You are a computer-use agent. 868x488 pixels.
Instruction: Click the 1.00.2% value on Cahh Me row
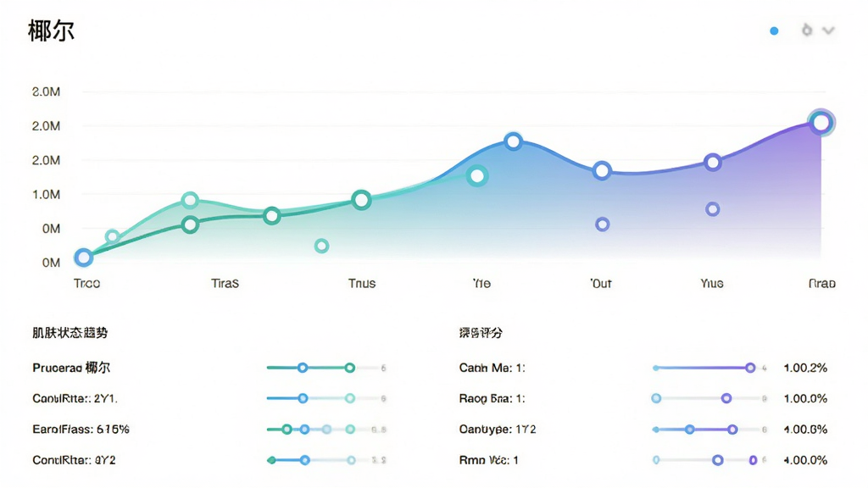pos(805,368)
